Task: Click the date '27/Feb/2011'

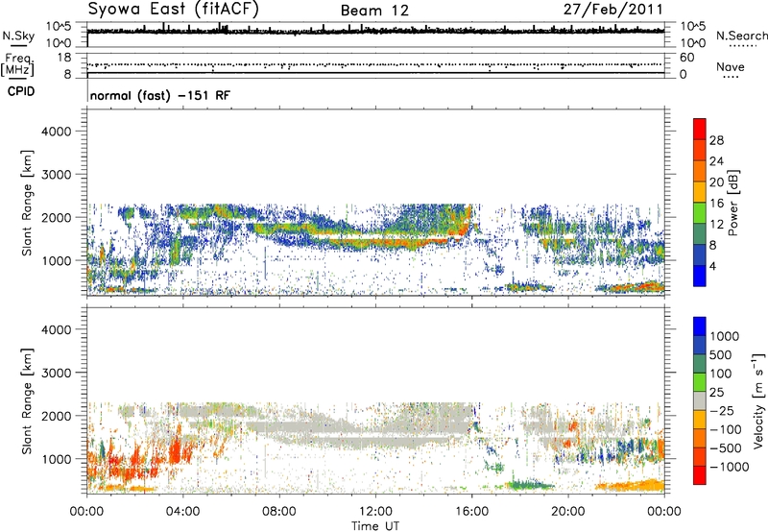Action: [612, 10]
